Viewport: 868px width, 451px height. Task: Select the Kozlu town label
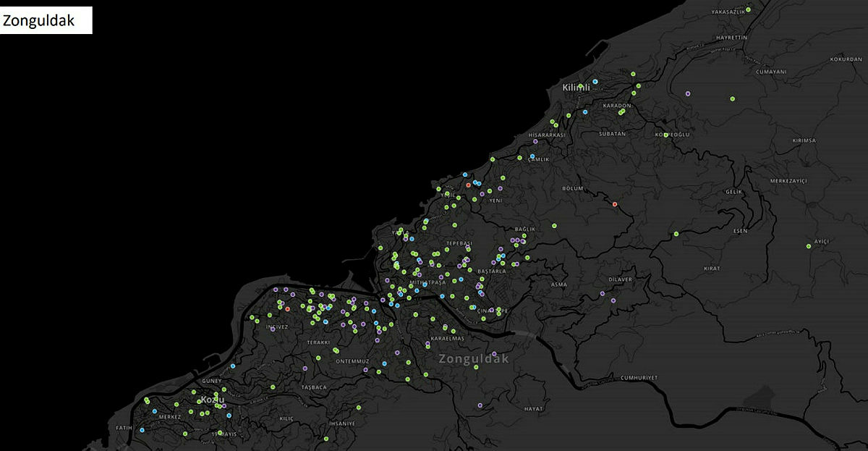click(213, 400)
